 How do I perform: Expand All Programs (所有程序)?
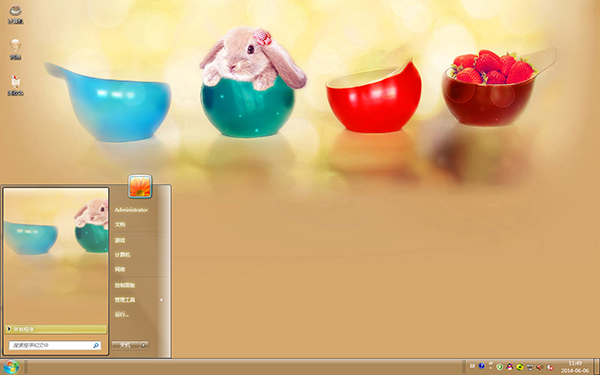pyautogui.click(x=56, y=329)
